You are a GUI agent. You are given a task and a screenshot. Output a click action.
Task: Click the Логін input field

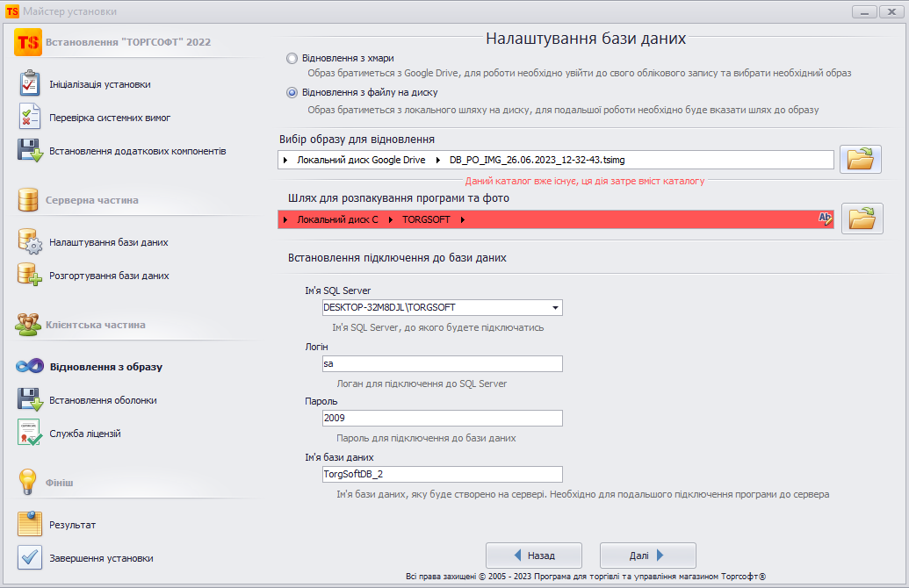443,363
